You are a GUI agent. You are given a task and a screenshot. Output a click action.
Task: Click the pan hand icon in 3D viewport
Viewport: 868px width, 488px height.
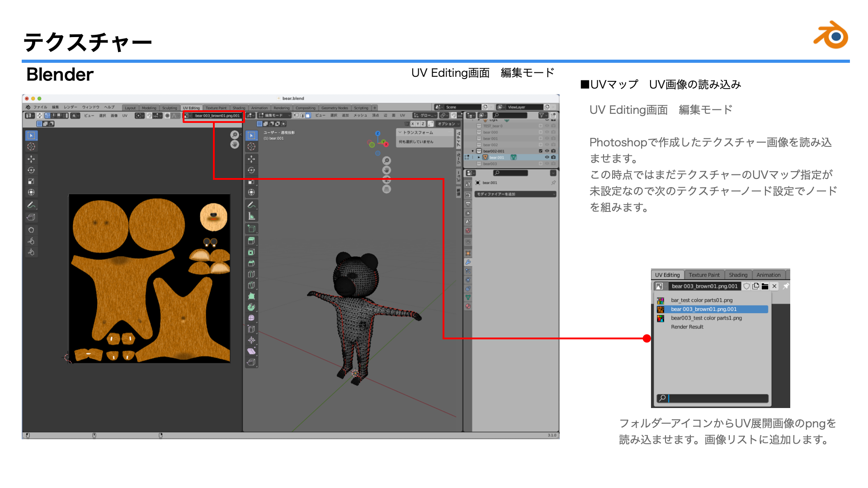[387, 170]
